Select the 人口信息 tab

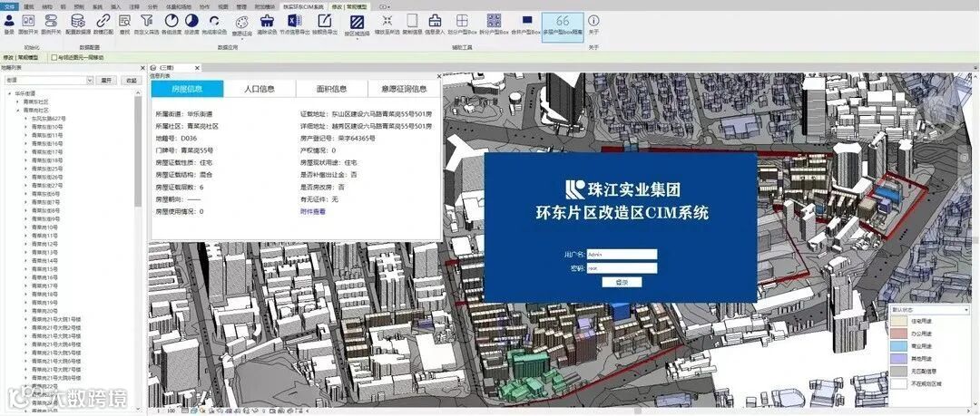260,89
